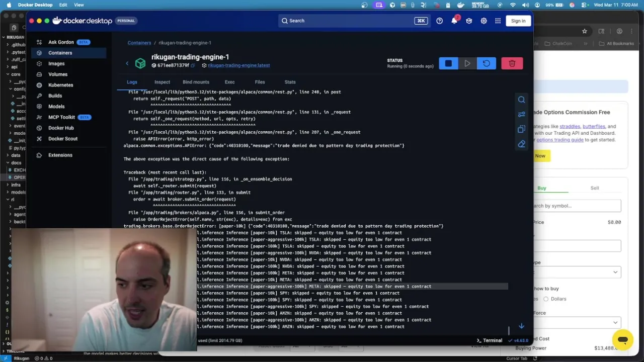Open Docker notifications bell

point(454,21)
